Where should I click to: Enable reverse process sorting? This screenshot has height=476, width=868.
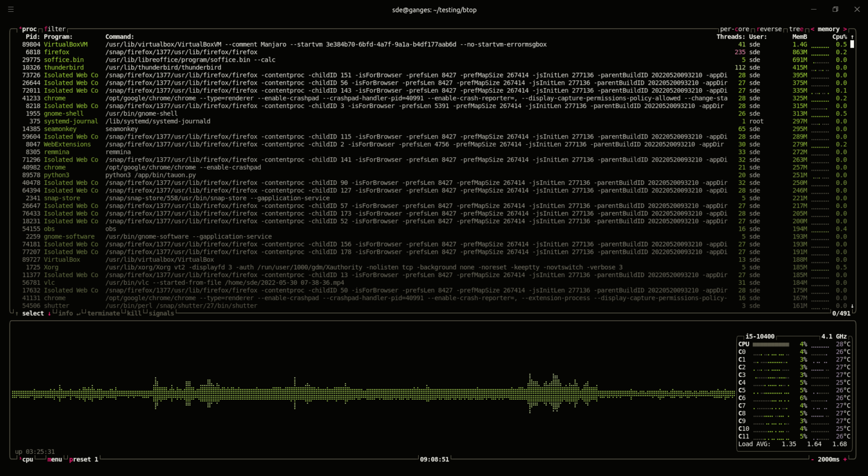[769, 29]
